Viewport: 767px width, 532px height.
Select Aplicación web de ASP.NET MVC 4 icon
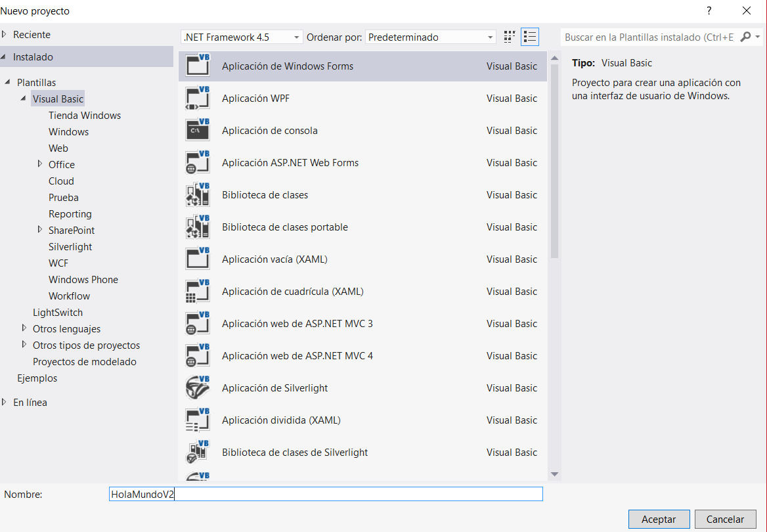[197, 355]
